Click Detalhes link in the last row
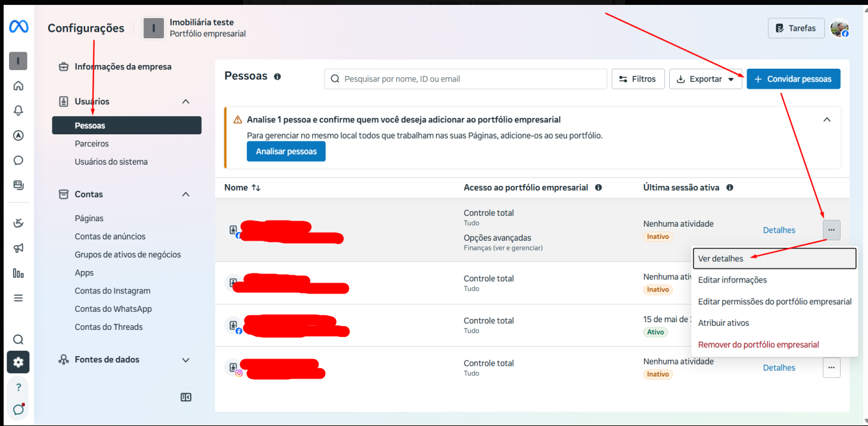Viewport: 868px width, 426px height. (x=779, y=368)
